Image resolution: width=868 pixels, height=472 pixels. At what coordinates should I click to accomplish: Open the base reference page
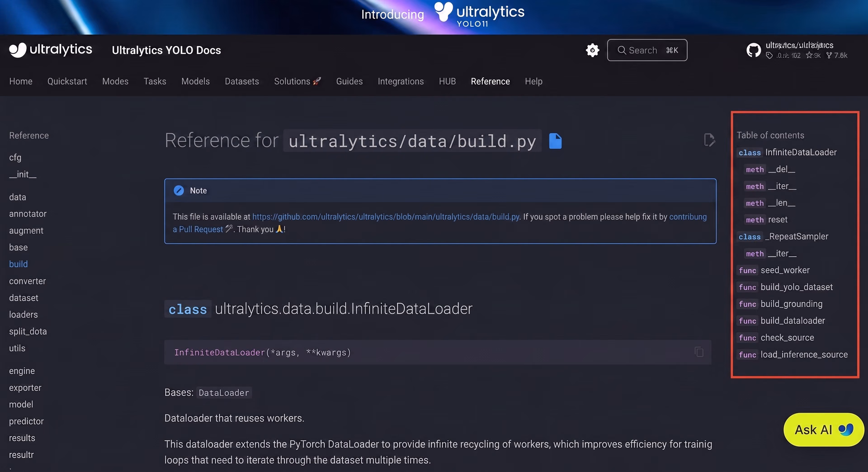[x=19, y=248]
